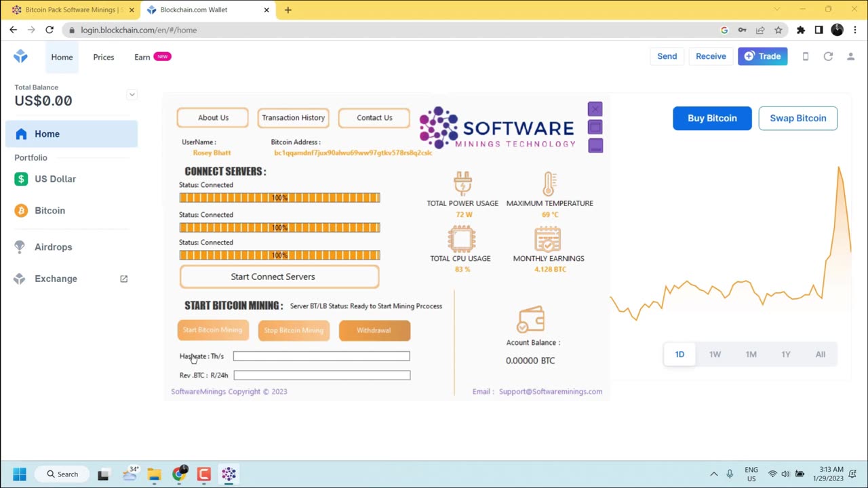Click the refresh icon in wallet header

(828, 56)
